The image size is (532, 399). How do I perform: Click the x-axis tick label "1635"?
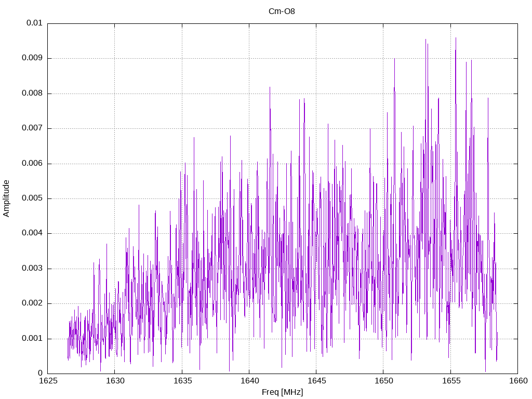(x=182, y=381)
